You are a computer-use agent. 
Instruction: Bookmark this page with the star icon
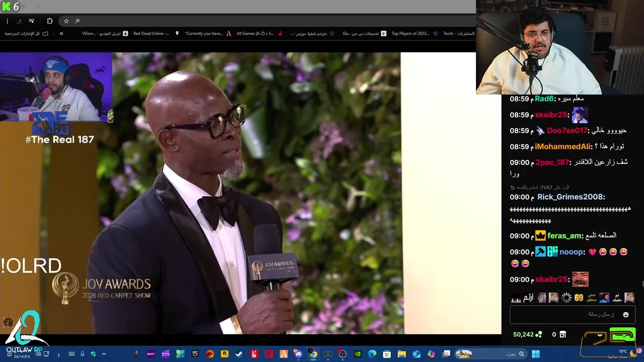tap(66, 21)
